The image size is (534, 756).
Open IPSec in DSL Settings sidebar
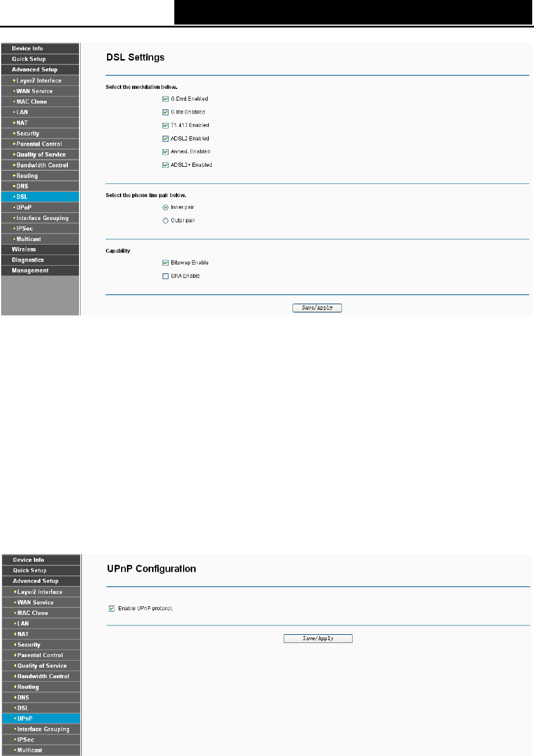coord(40,229)
